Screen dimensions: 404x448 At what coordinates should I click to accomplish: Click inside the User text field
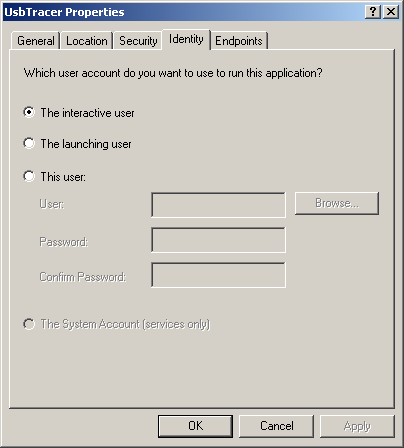[x=218, y=205]
